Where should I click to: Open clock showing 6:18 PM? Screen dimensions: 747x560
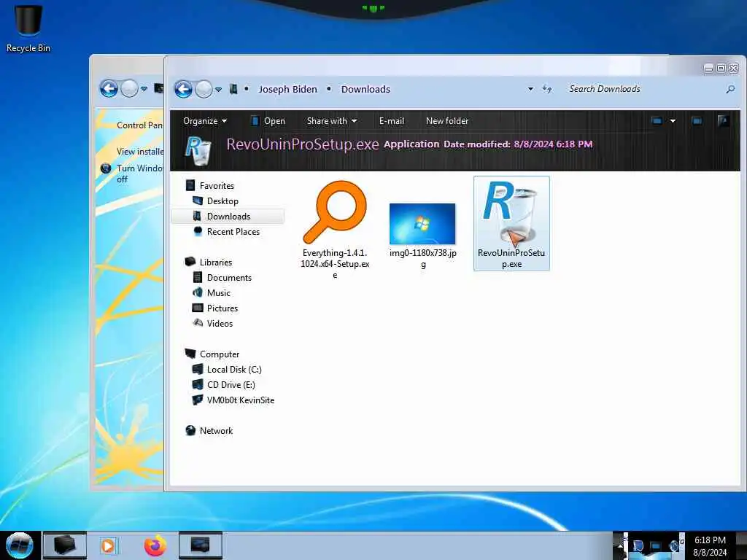click(710, 545)
